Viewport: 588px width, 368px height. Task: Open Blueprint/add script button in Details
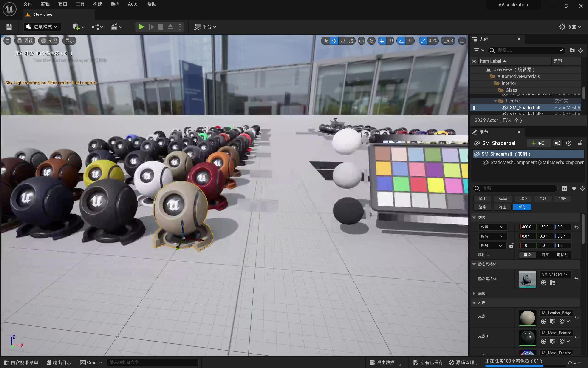558,143
